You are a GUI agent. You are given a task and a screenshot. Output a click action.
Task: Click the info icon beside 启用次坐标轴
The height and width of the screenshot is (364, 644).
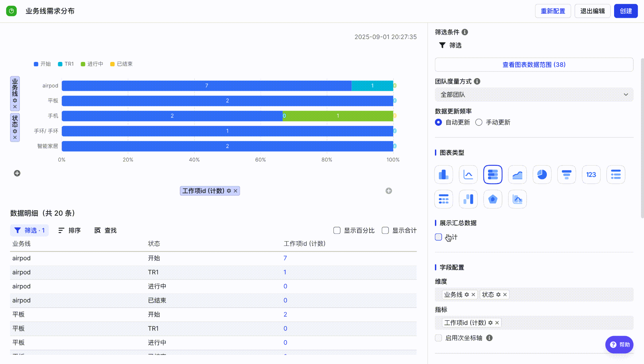click(489, 338)
